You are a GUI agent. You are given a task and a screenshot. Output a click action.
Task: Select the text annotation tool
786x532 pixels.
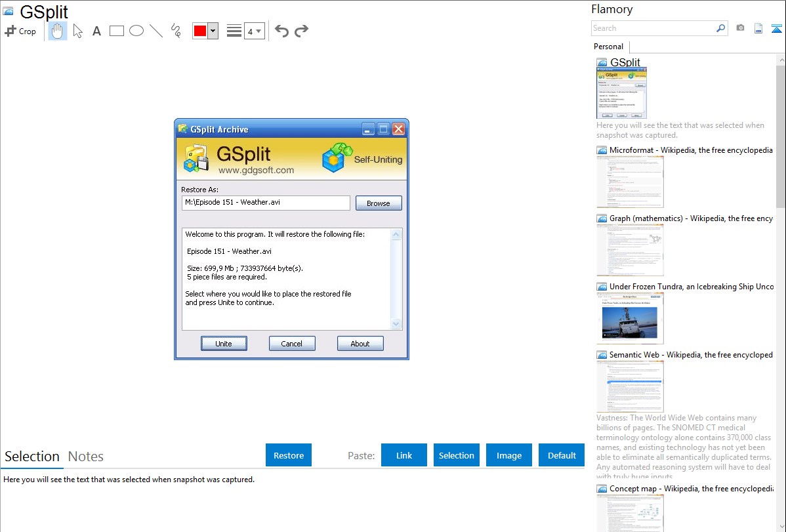pos(96,31)
